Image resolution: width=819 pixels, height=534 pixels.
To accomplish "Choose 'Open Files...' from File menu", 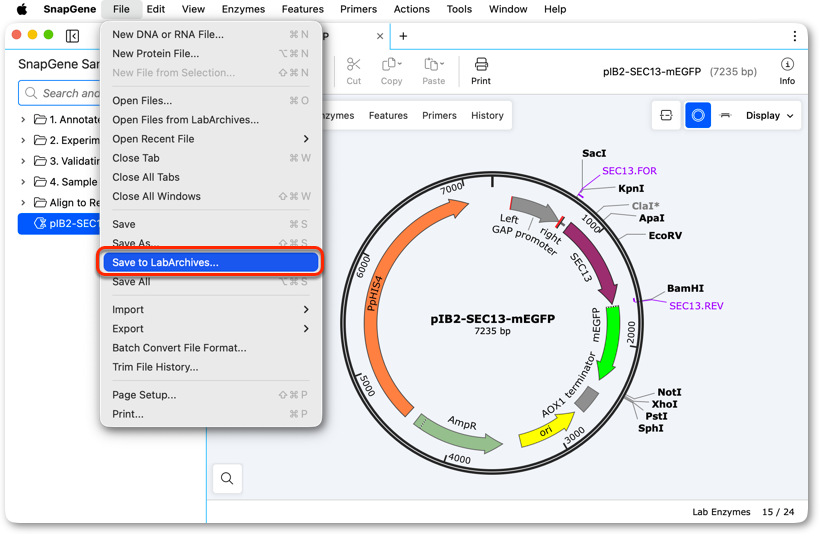I will pyautogui.click(x=211, y=101).
